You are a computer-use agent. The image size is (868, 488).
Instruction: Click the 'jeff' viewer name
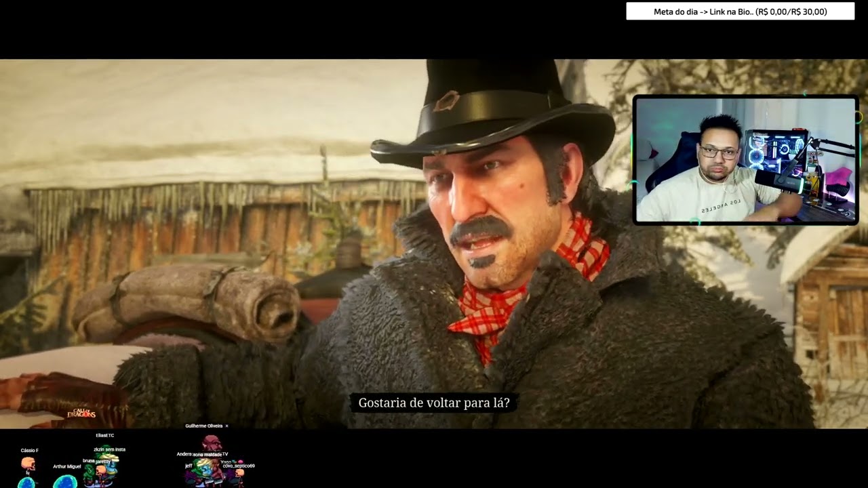tap(189, 466)
